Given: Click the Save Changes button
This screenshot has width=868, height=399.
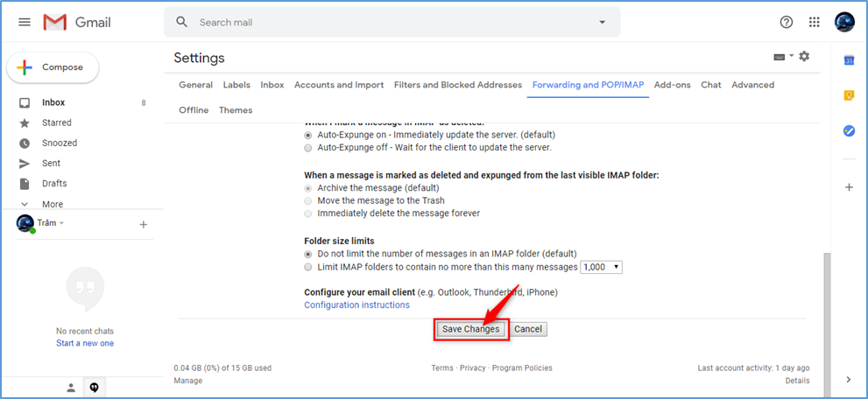Looking at the screenshot, I should 470,329.
